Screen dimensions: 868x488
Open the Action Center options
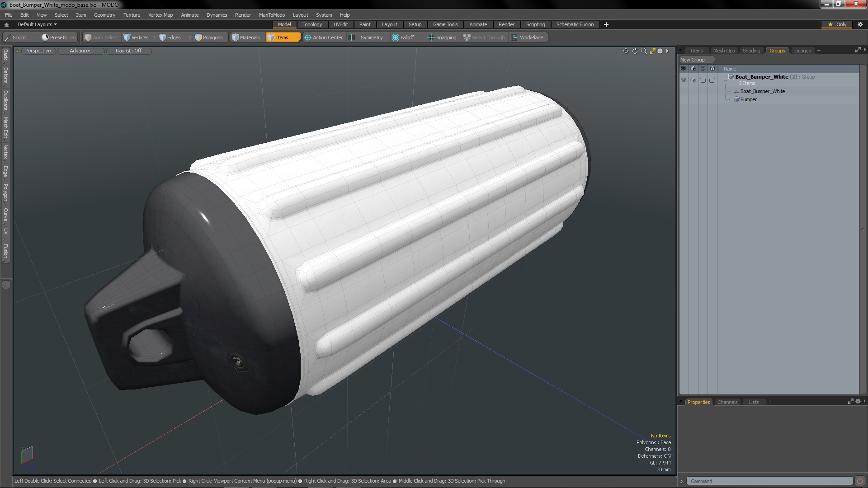(x=324, y=38)
